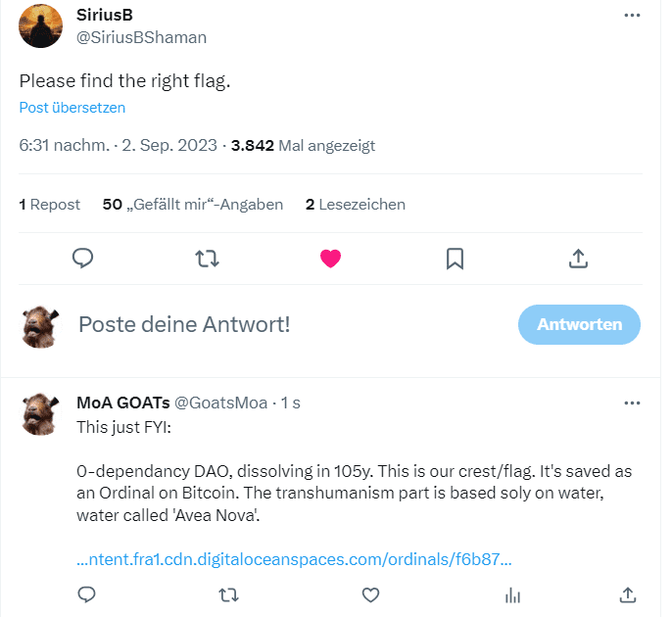View the 1 Repost list
The width and height of the screenshot is (672, 617).
(x=49, y=205)
